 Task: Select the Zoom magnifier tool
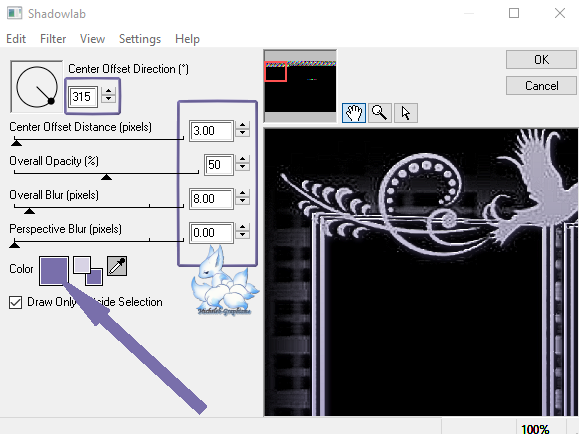[x=380, y=113]
